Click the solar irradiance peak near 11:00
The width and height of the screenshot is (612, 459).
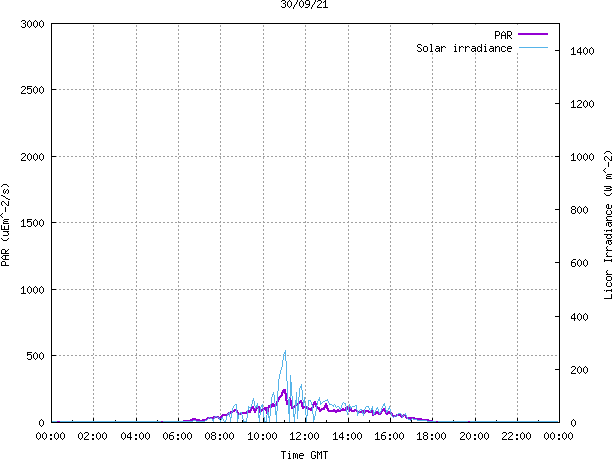click(x=285, y=351)
